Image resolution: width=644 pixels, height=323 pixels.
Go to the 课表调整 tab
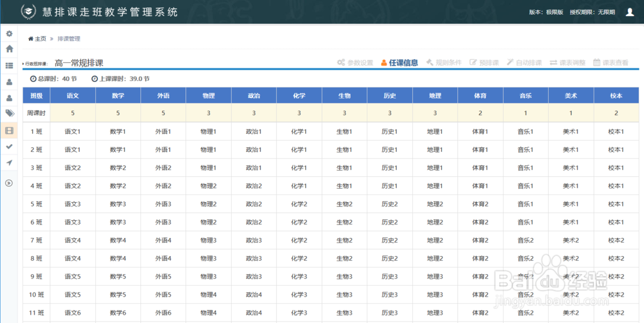567,63
